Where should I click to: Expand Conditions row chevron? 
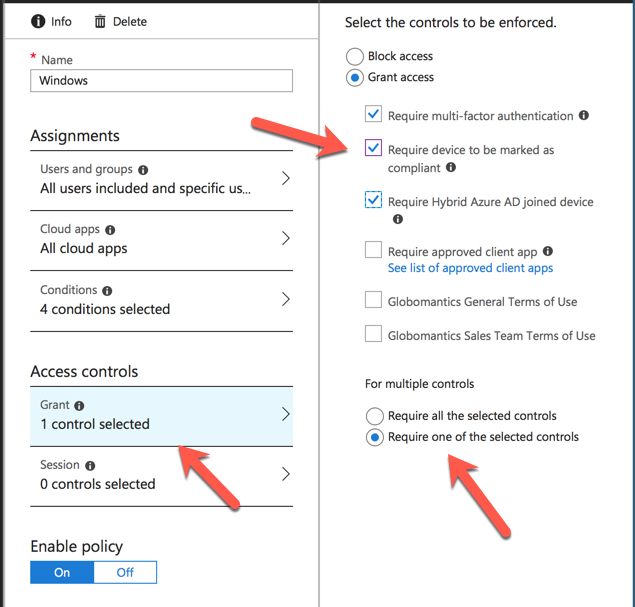pos(285,300)
